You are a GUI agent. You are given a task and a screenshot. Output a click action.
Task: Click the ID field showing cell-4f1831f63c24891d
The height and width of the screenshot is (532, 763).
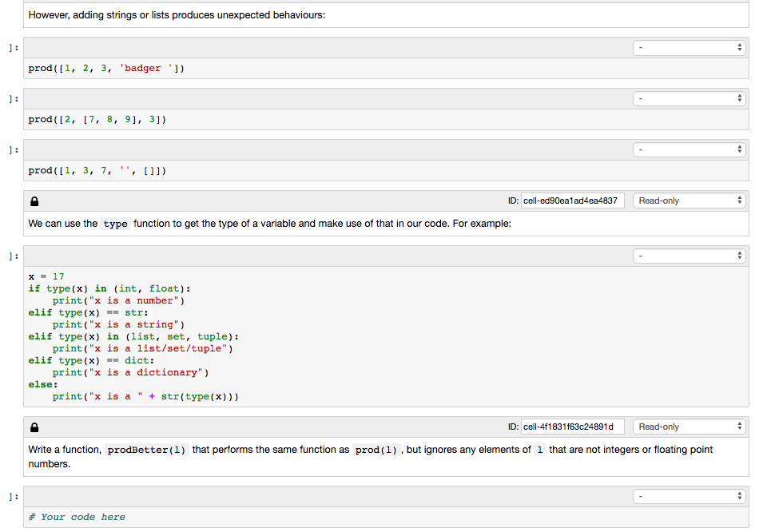click(571, 426)
